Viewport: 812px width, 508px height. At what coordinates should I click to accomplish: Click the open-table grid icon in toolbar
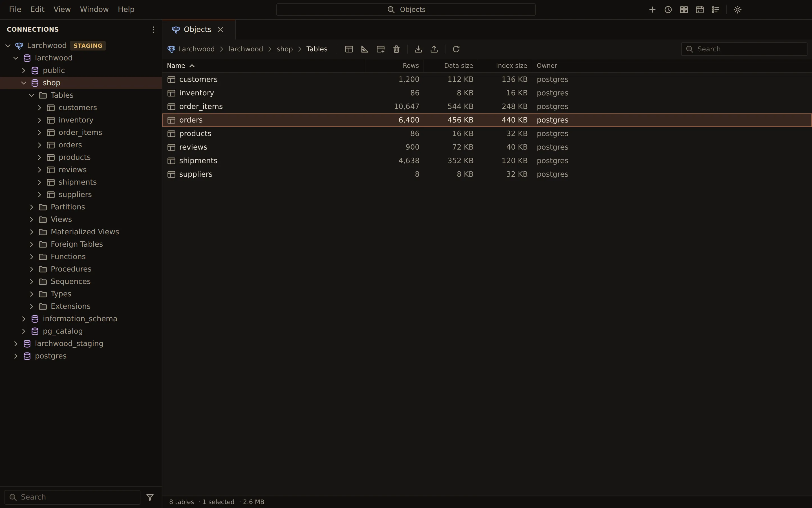coord(349,49)
